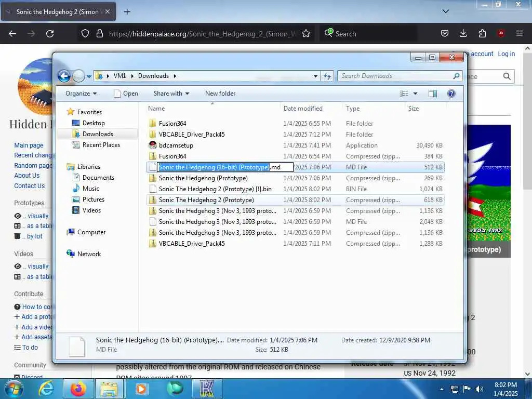Open the Organize menu
Screen dimensions: 532x399
81,94
